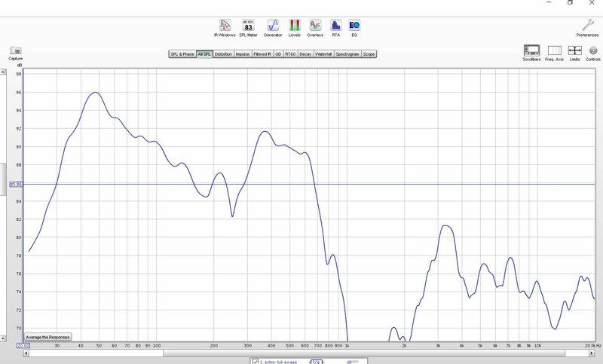Image resolution: width=603 pixels, height=364 pixels.
Task: Open the Scope tab
Action: 369,54
